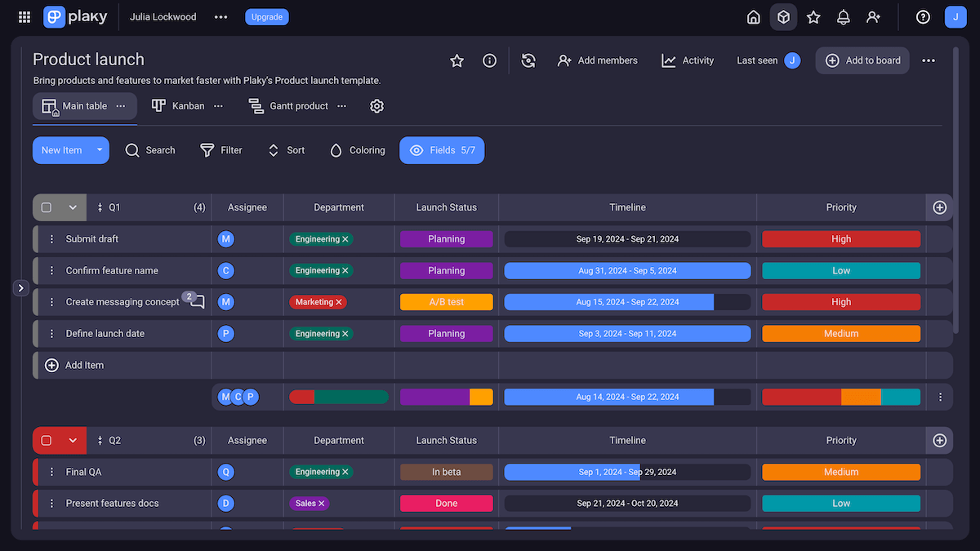Open the board settings gear icon
980x551 pixels.
(x=376, y=106)
